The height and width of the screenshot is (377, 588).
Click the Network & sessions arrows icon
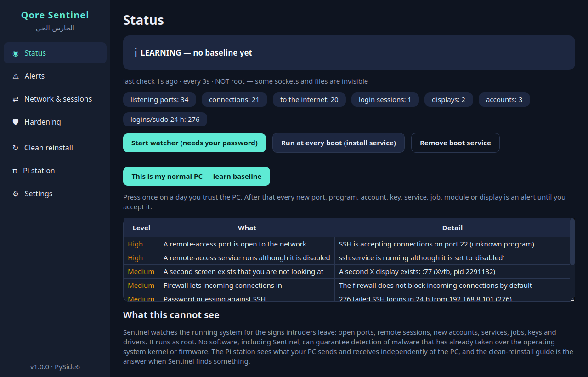click(x=16, y=99)
